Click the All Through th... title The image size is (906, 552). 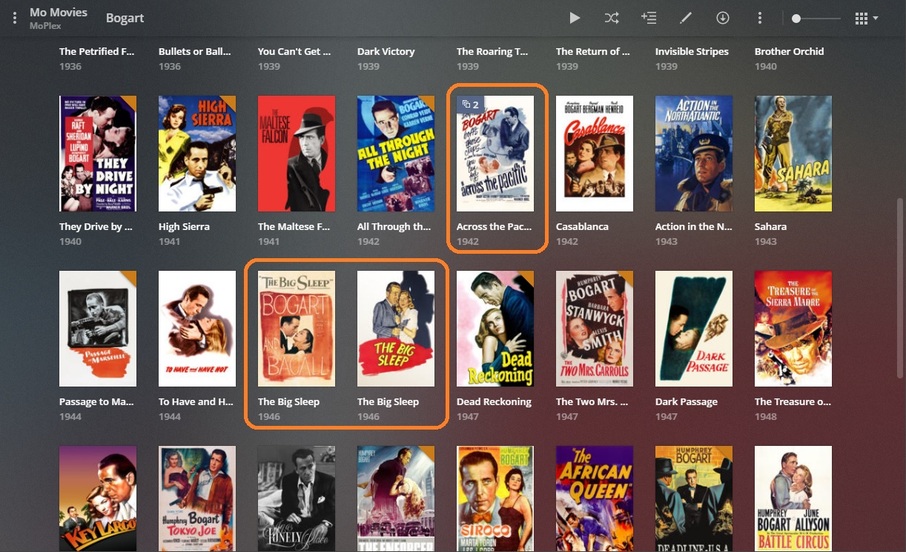pos(394,227)
